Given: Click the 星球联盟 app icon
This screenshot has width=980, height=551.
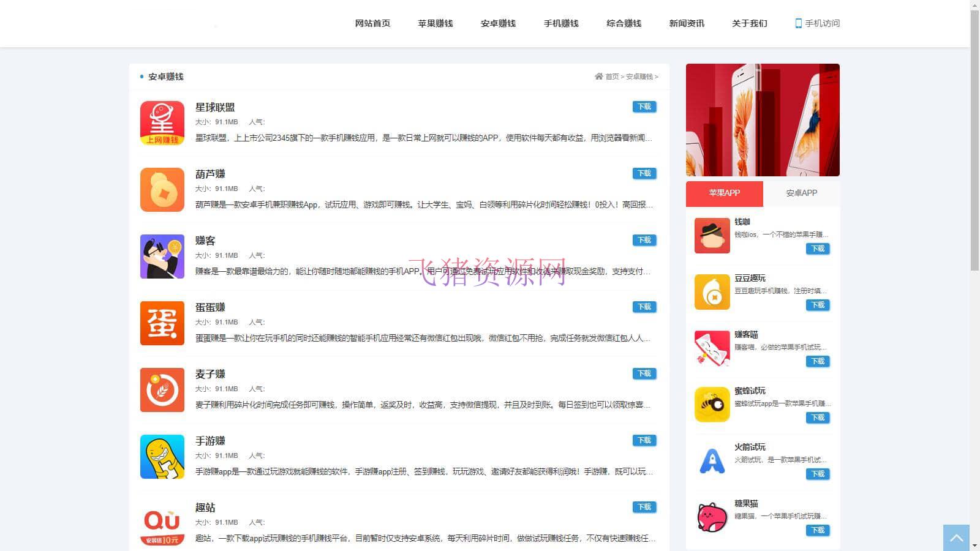Looking at the screenshot, I should [162, 123].
